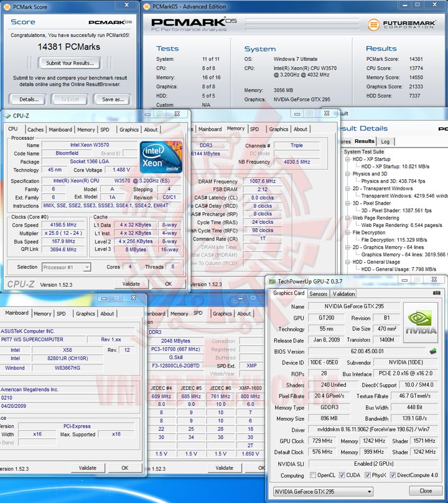Image resolution: width=448 pixels, height=503 pixels.
Task: Open About tab in CPU-Z Mainboard window
Action: (107, 314)
